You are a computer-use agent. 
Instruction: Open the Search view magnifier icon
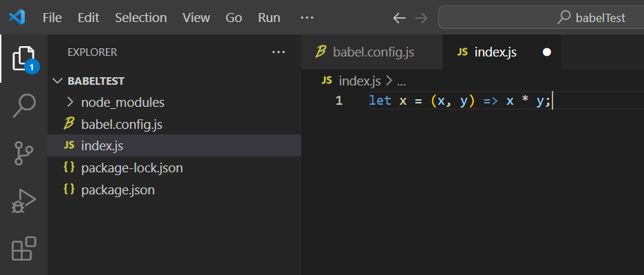click(x=24, y=106)
